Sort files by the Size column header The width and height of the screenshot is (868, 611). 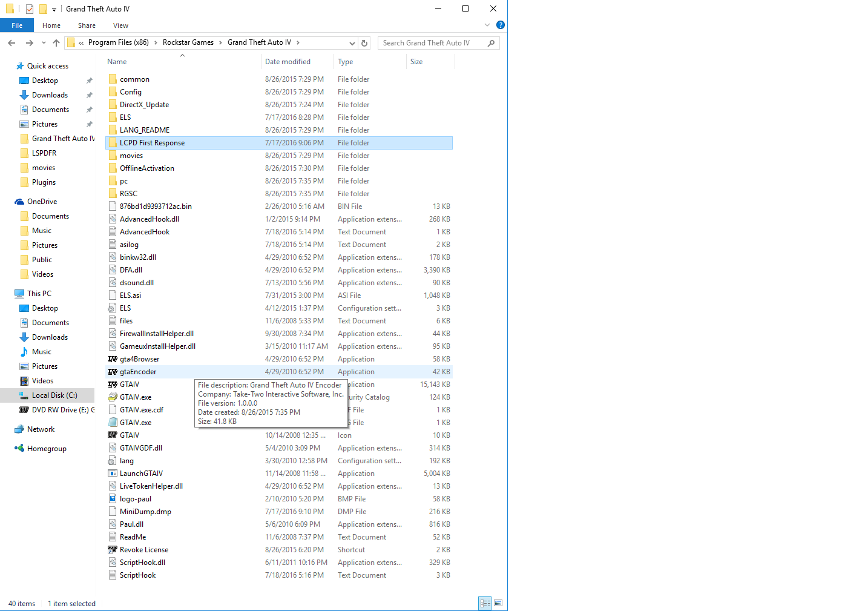[431, 62]
